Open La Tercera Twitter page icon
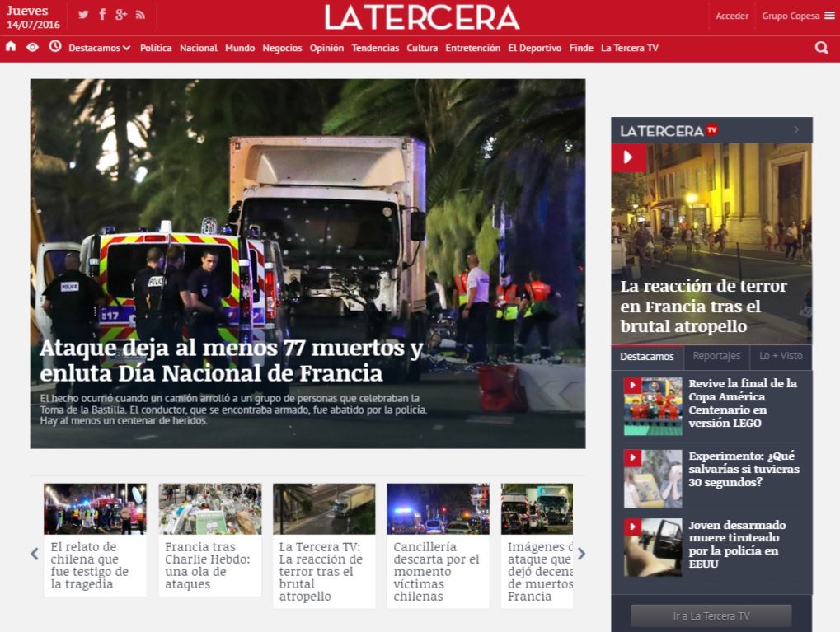 pos(83,15)
